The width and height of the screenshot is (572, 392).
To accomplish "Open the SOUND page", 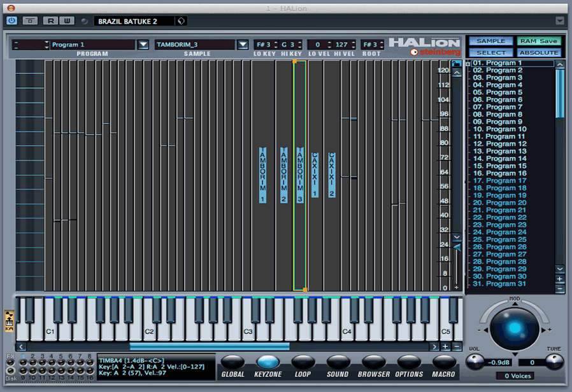I will [x=338, y=362].
